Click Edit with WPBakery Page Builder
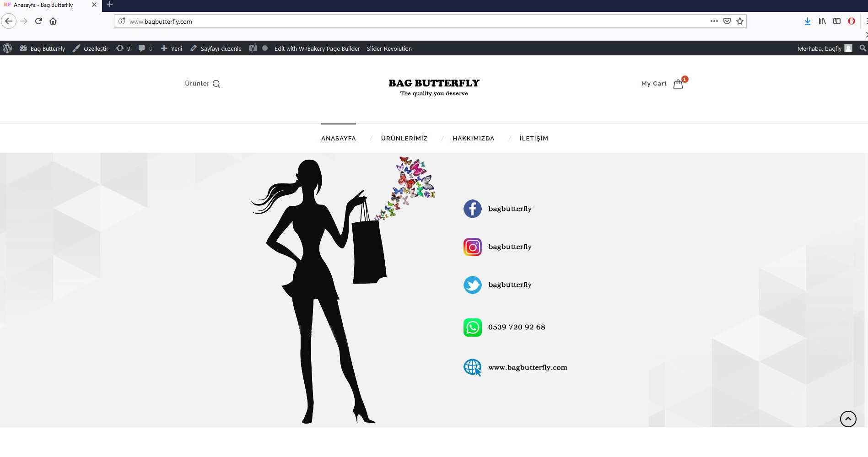868x457 pixels. [x=317, y=48]
